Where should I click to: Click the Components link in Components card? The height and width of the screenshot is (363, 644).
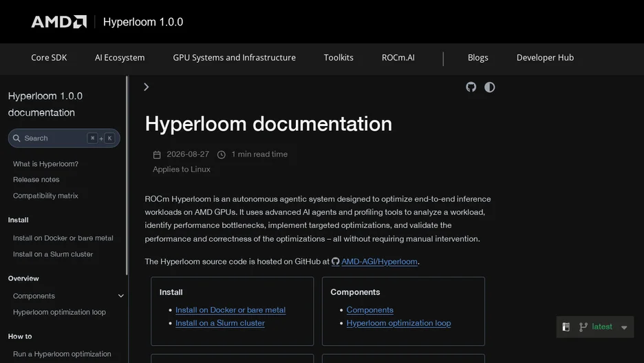point(369,310)
